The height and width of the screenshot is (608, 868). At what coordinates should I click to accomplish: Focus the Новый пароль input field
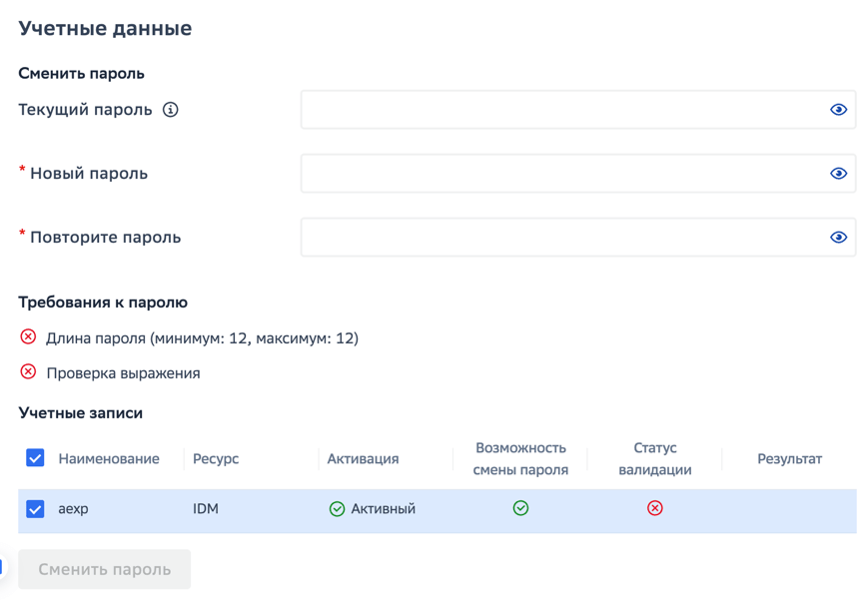coord(578,173)
